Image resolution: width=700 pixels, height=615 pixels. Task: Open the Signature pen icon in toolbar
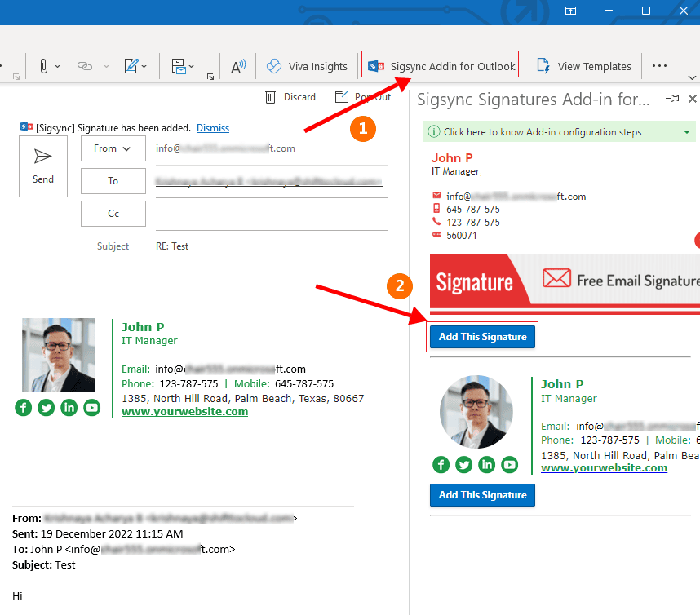131,66
